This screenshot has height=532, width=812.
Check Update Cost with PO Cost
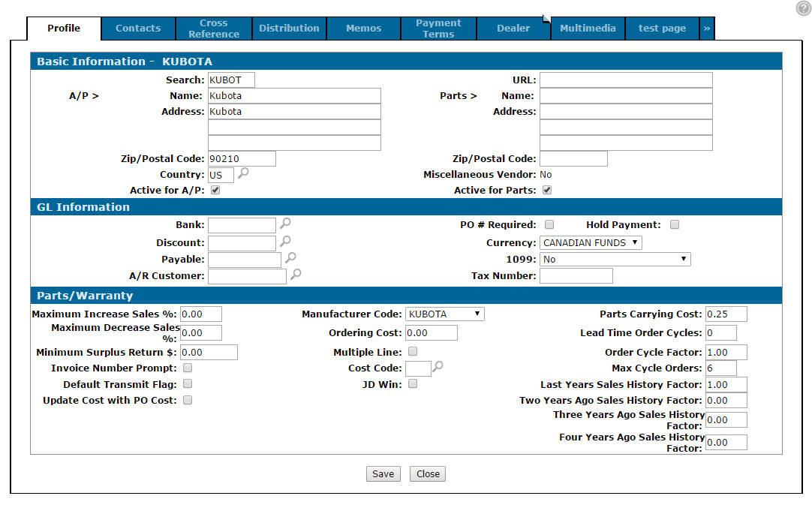(x=188, y=400)
